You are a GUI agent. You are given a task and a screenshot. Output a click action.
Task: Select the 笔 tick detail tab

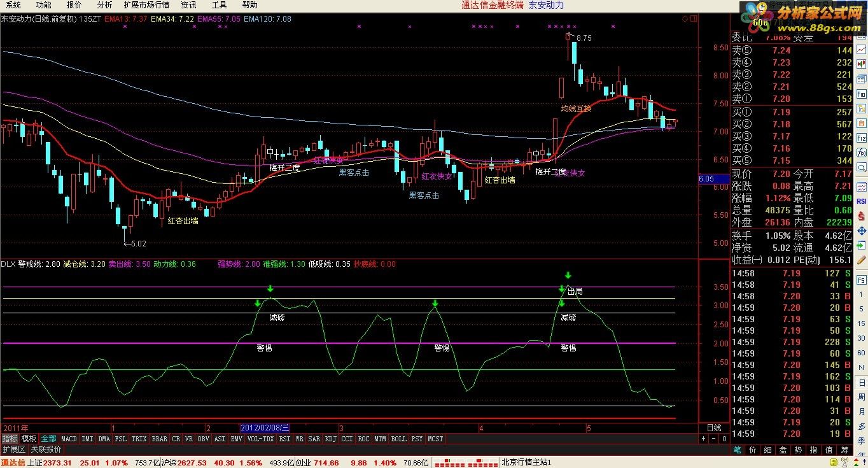coord(737,450)
